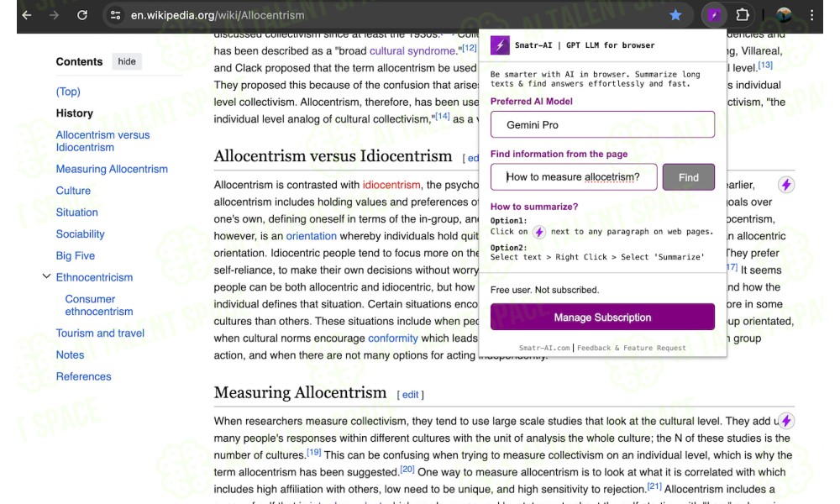Open the Extensions puzzle-piece menu
This screenshot has width=840, height=504.
(x=743, y=15)
